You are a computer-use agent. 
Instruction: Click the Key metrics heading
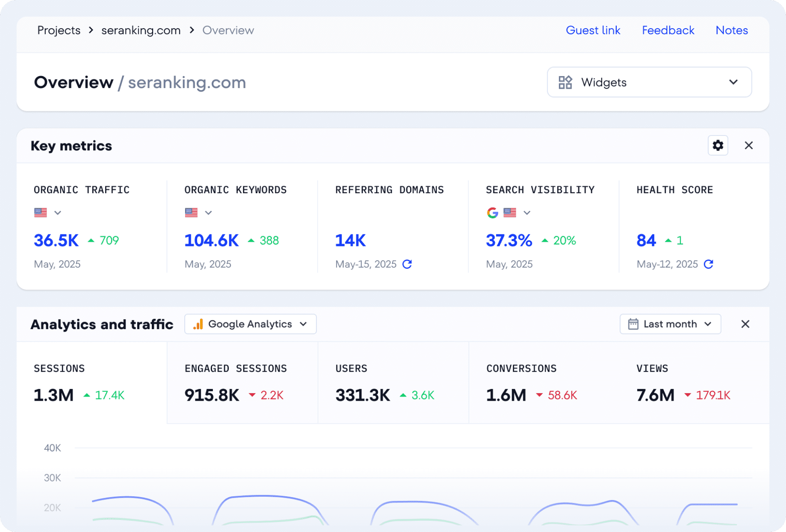coord(72,146)
